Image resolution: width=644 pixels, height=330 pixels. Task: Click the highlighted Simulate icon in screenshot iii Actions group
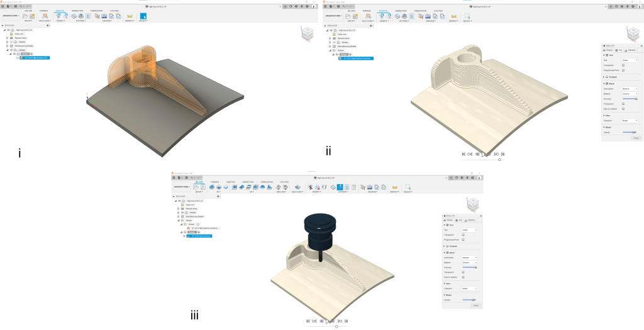pyautogui.click(x=340, y=187)
